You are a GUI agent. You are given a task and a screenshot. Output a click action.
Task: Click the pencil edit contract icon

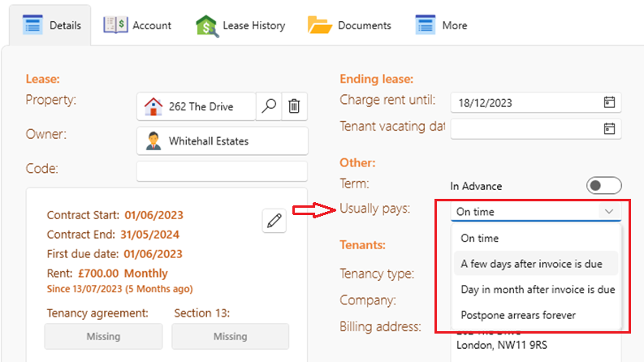coord(274,221)
